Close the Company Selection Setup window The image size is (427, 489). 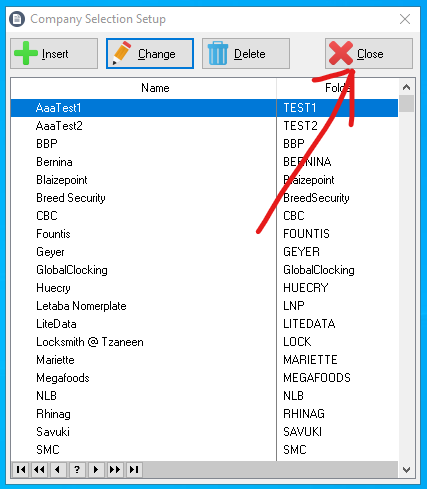pyautogui.click(x=405, y=19)
